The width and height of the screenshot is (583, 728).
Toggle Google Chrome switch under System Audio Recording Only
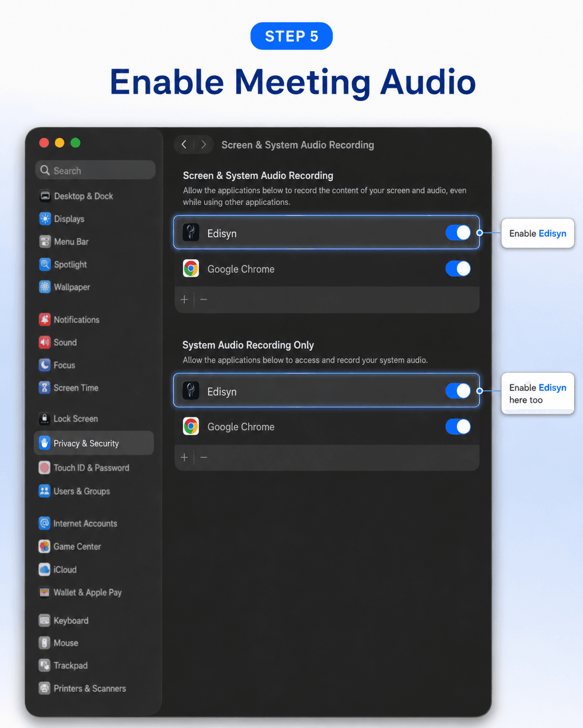point(458,426)
